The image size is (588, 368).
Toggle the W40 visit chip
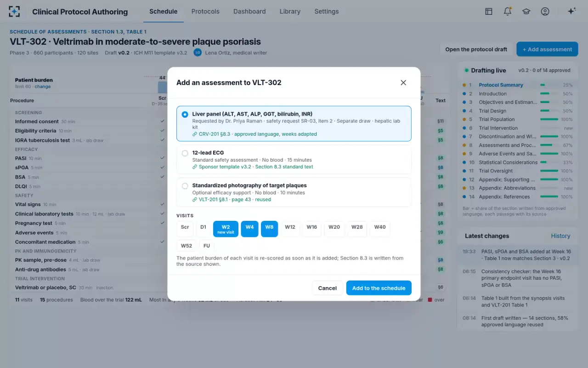coord(380,229)
